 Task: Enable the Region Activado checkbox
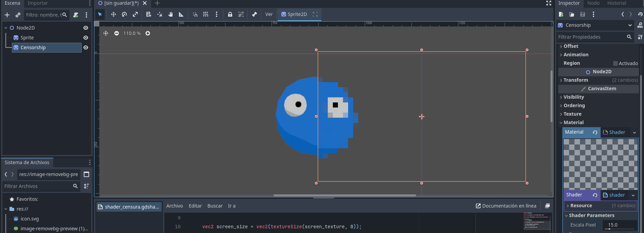616,63
